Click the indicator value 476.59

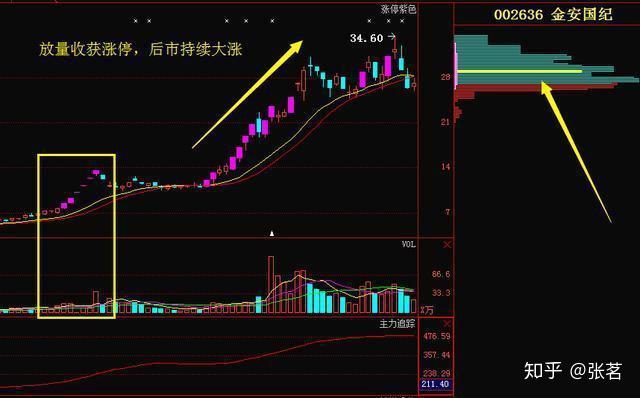437,336
